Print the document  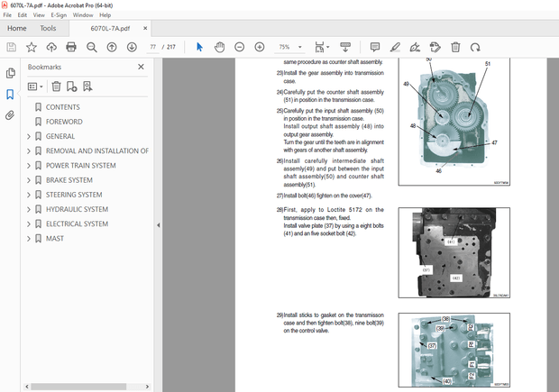[x=71, y=47]
